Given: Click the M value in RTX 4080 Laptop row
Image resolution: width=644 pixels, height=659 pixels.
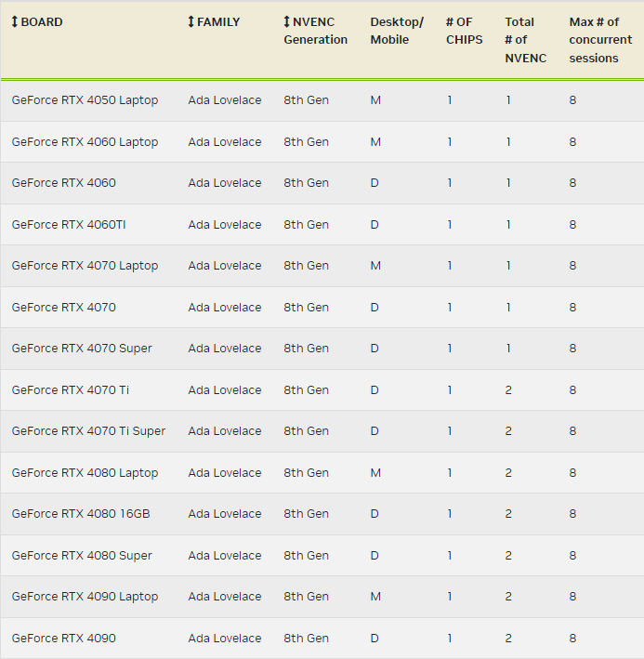Looking at the screenshot, I should [375, 473].
